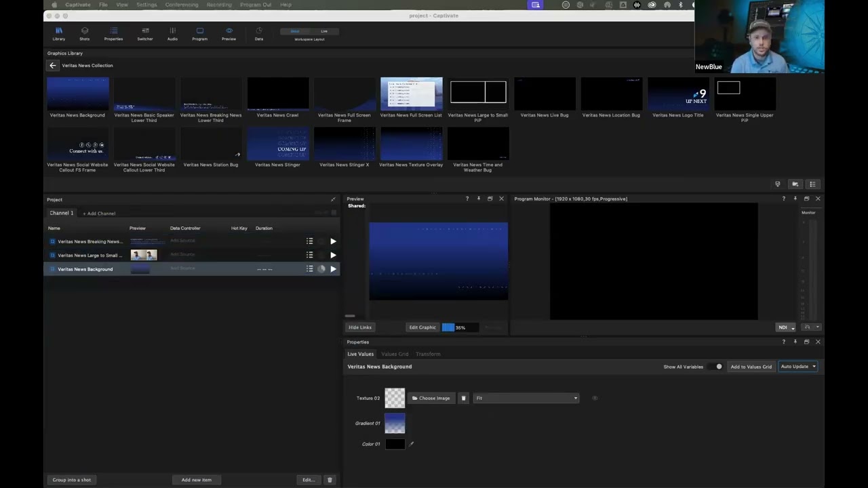Switch to the Values Grid tab
The height and width of the screenshot is (488, 868).
[x=395, y=354]
